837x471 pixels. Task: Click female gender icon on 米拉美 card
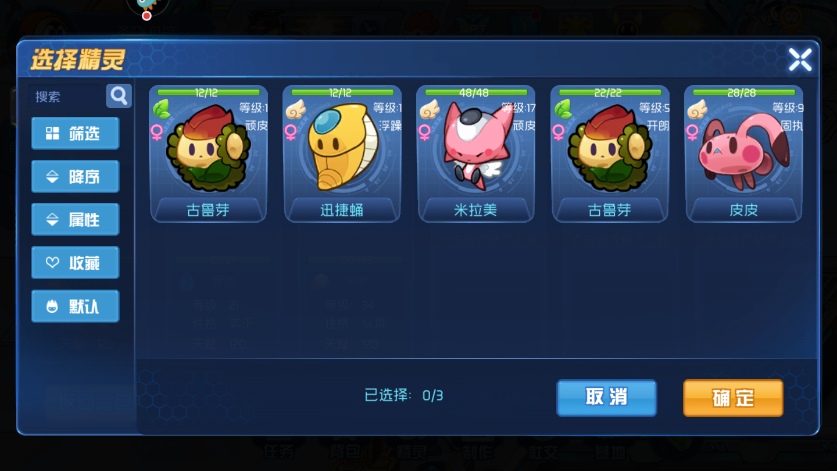425,132
